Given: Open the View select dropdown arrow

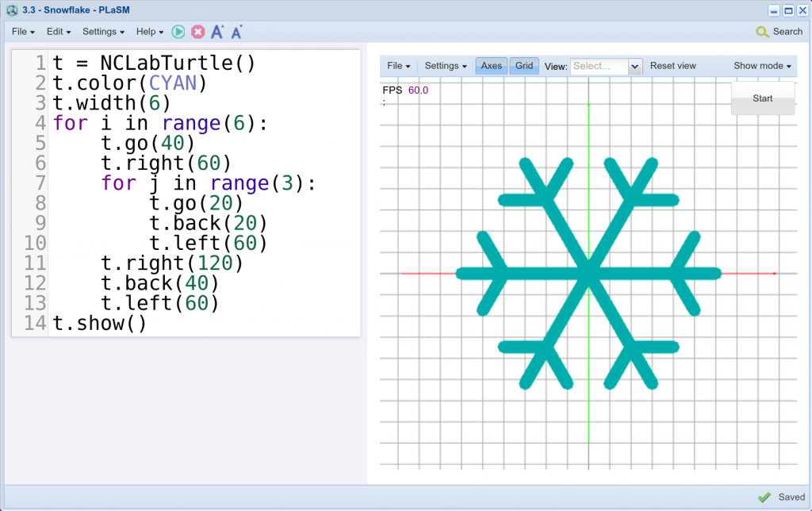Looking at the screenshot, I should coord(634,67).
